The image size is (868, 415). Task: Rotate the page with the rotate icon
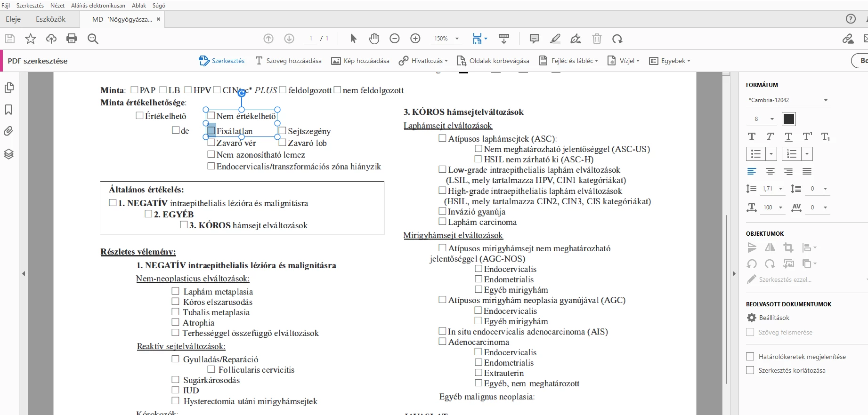[x=617, y=39]
